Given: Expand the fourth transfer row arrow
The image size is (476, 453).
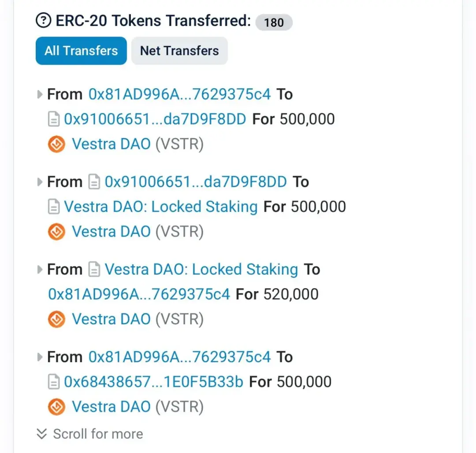Looking at the screenshot, I should 40,357.
